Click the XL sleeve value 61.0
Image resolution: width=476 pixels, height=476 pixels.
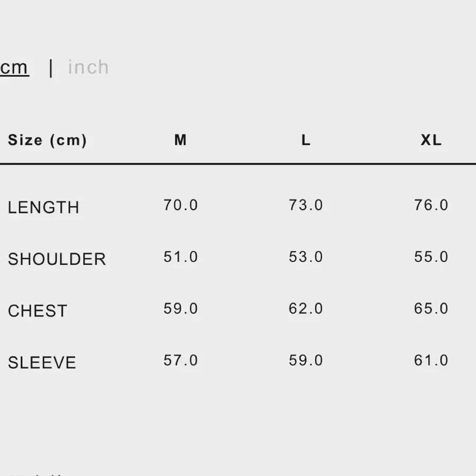[x=431, y=361]
